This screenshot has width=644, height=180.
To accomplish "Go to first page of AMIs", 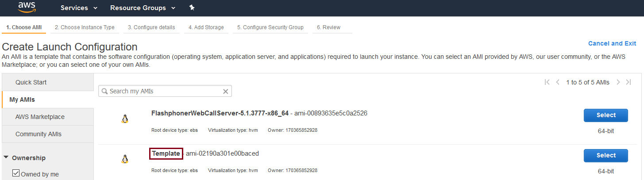I will 547,82.
